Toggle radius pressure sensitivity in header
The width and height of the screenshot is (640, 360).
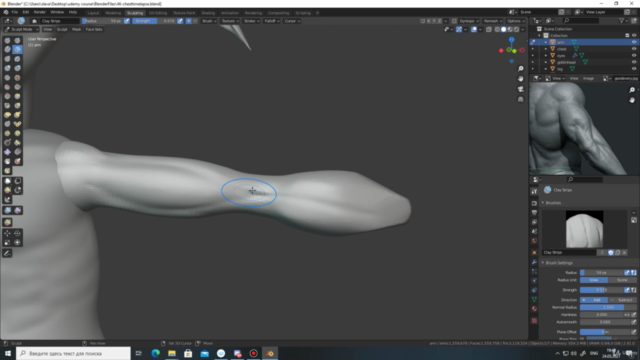pos(127,21)
